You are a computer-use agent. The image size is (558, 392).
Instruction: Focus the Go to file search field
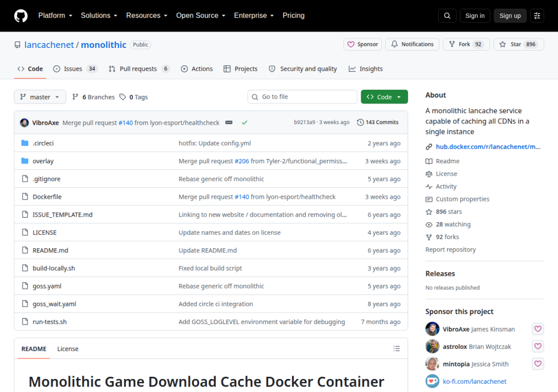[302, 97]
